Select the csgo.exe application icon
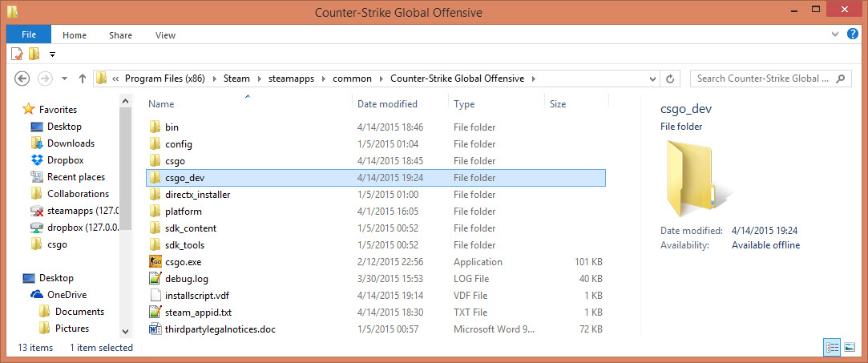The height and width of the screenshot is (363, 868). point(155,262)
